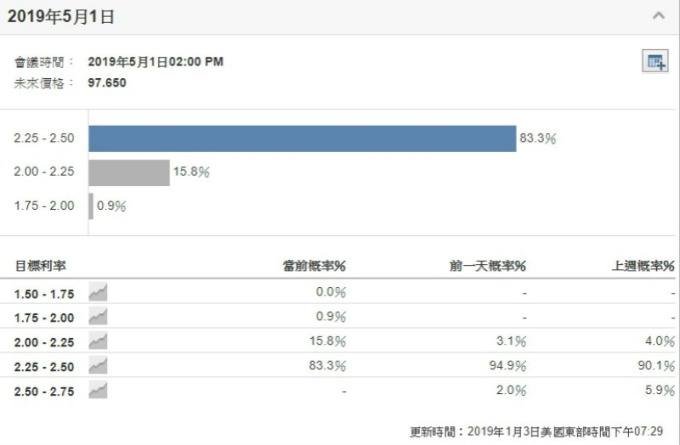Click the 2.25 - 2.50 target rate row label
This screenshot has height=445, width=680.
[44, 367]
